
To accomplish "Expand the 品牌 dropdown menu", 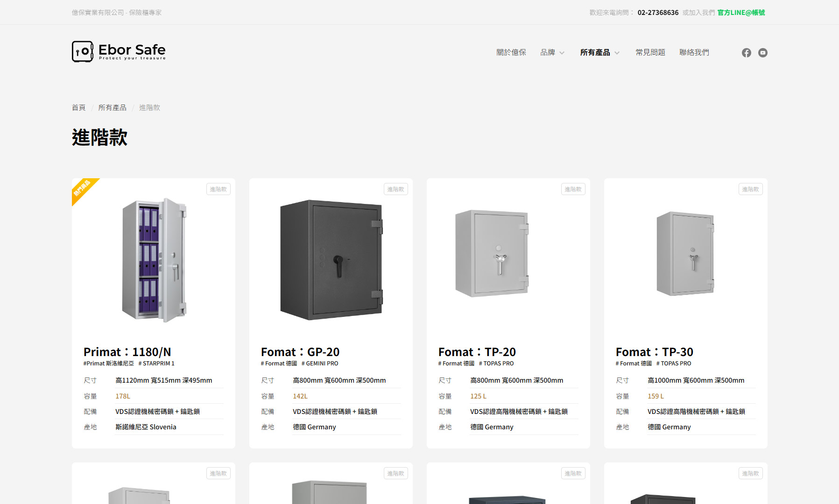I will pos(552,53).
